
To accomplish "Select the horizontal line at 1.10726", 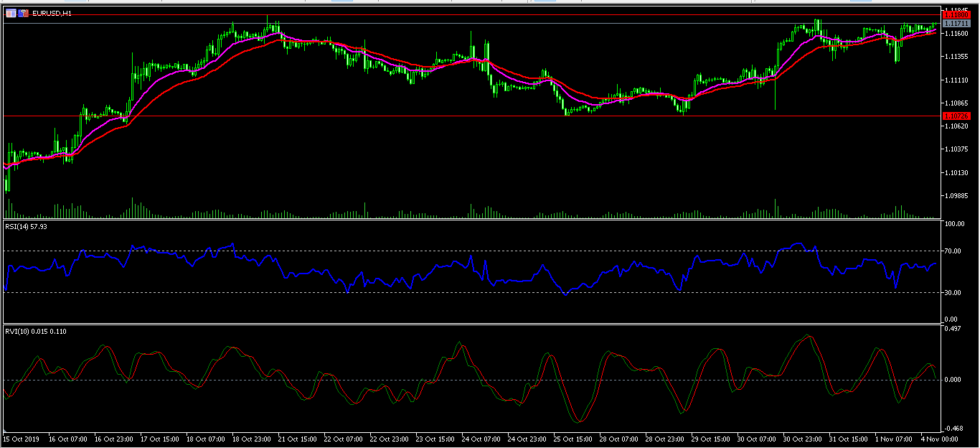I will point(473,116).
